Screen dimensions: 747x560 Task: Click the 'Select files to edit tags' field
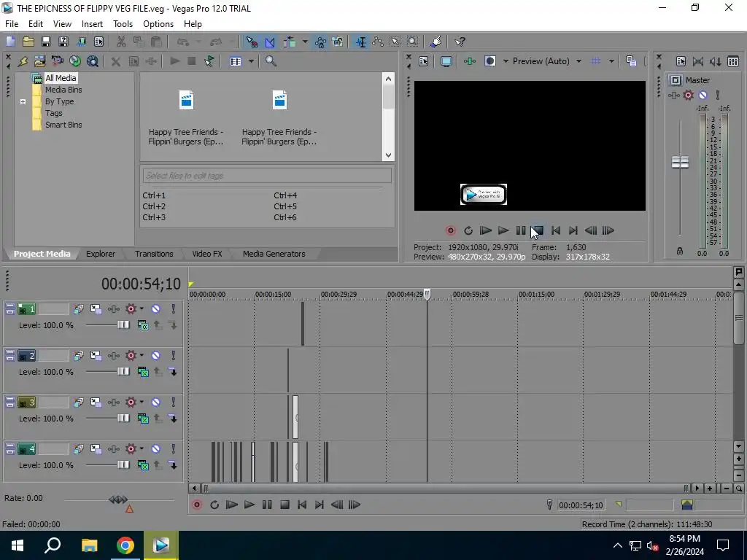[267, 176]
